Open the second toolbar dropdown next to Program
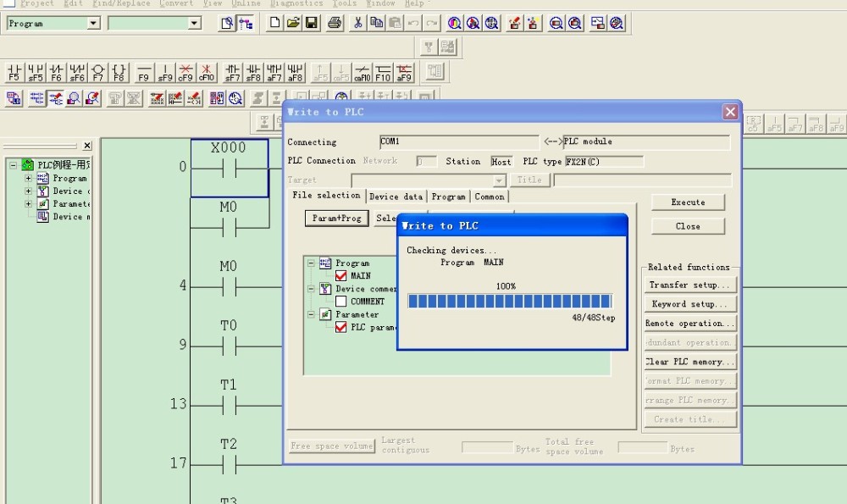Viewport: 847px width, 504px height. [194, 23]
